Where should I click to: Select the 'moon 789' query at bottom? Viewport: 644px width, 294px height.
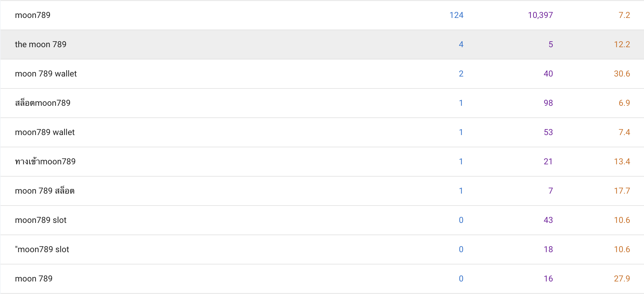pos(34,278)
